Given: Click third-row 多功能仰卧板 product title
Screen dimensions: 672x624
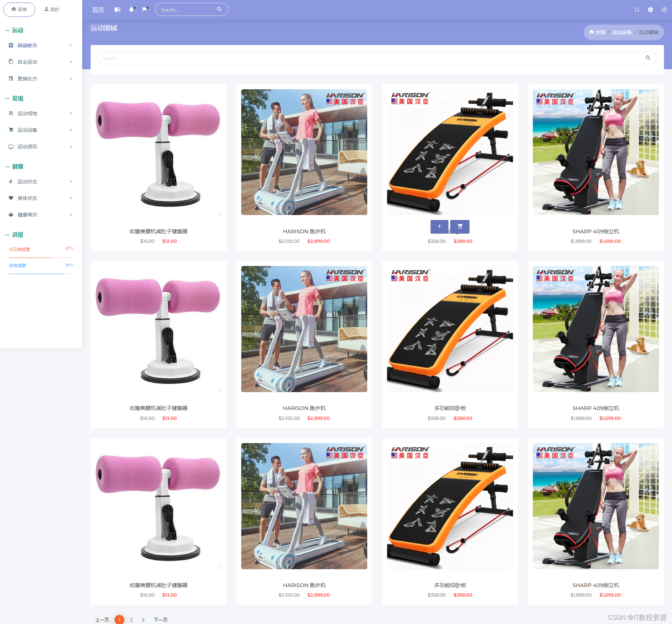Looking at the screenshot, I should tap(450, 585).
